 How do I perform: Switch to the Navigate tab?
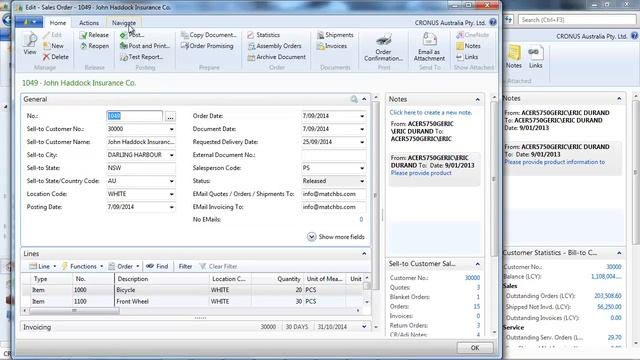(x=124, y=23)
